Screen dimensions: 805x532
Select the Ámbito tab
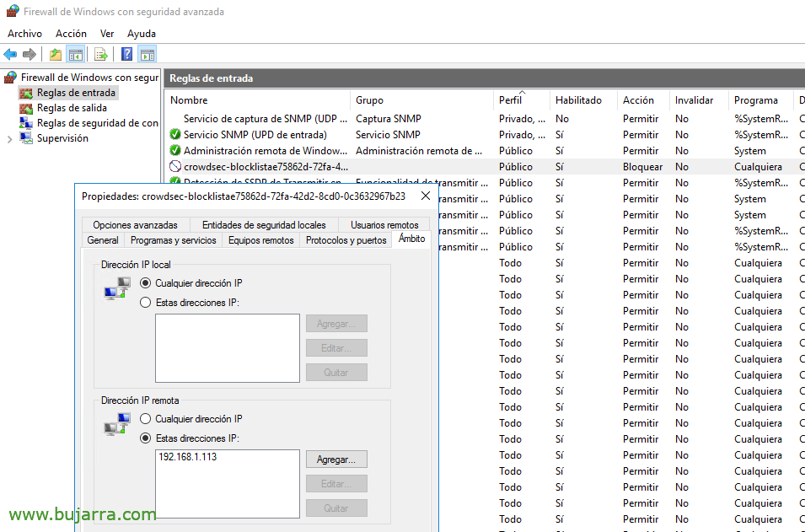(411, 239)
